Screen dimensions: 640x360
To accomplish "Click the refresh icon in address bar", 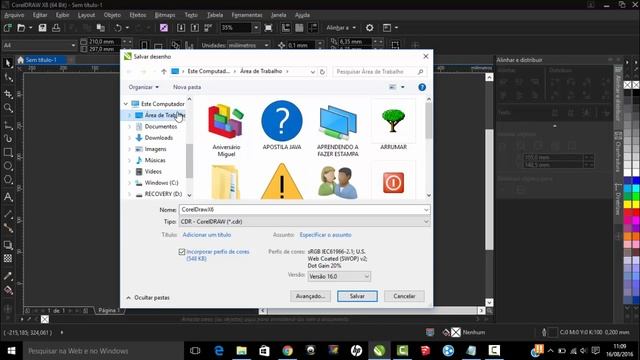I will point(322,72).
